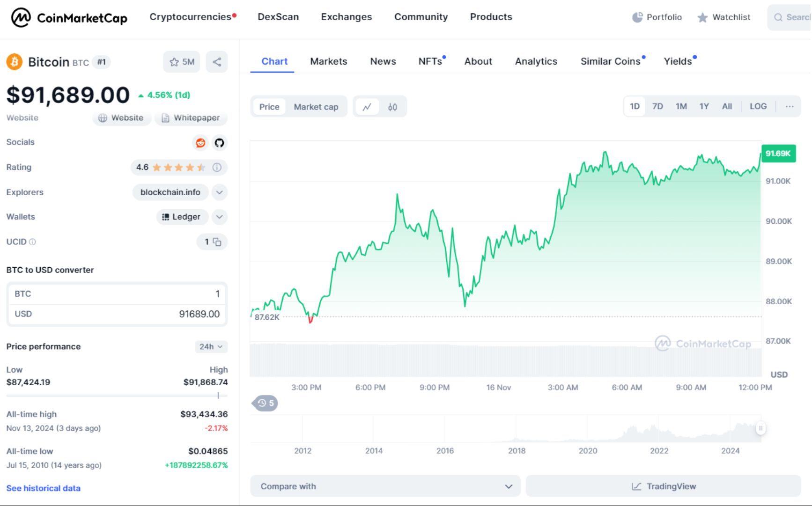Switch chart to candlestick view
The width and height of the screenshot is (812, 506).
(x=393, y=106)
